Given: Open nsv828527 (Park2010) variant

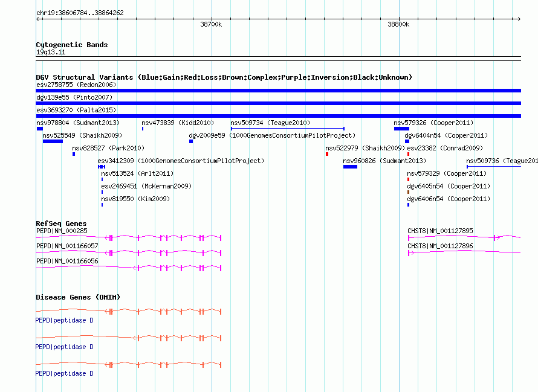Looking at the screenshot, I should 108,148.
